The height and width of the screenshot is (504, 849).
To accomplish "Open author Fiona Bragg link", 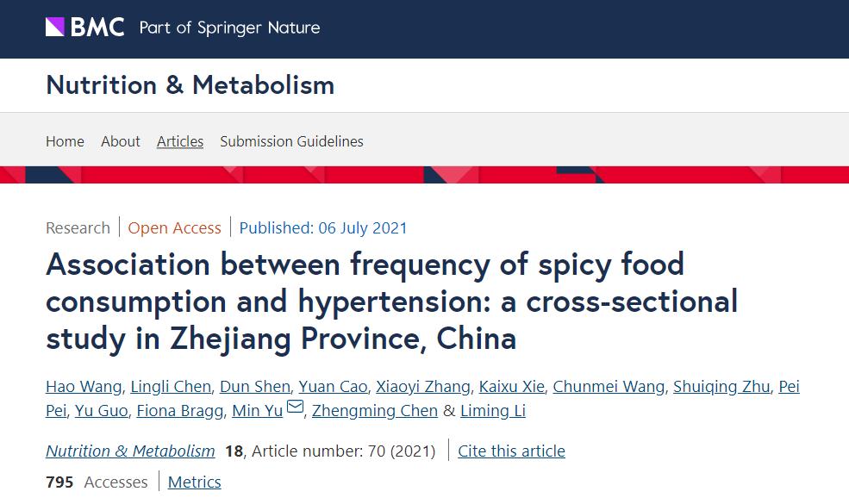I will point(179,411).
